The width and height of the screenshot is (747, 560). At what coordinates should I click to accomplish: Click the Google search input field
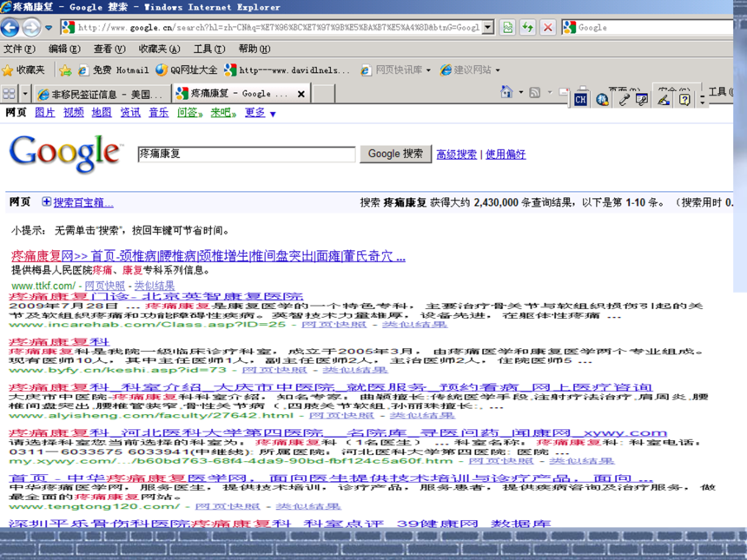tap(246, 155)
